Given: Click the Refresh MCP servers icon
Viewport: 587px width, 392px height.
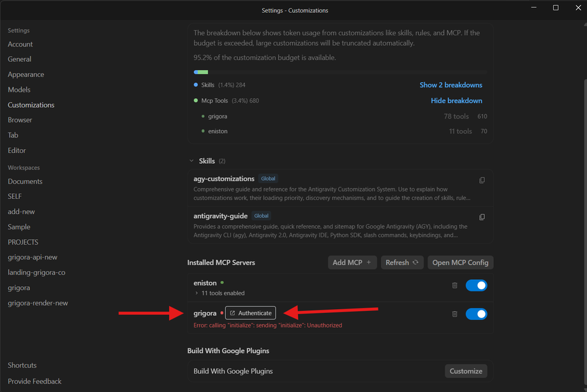Looking at the screenshot, I should pos(415,263).
